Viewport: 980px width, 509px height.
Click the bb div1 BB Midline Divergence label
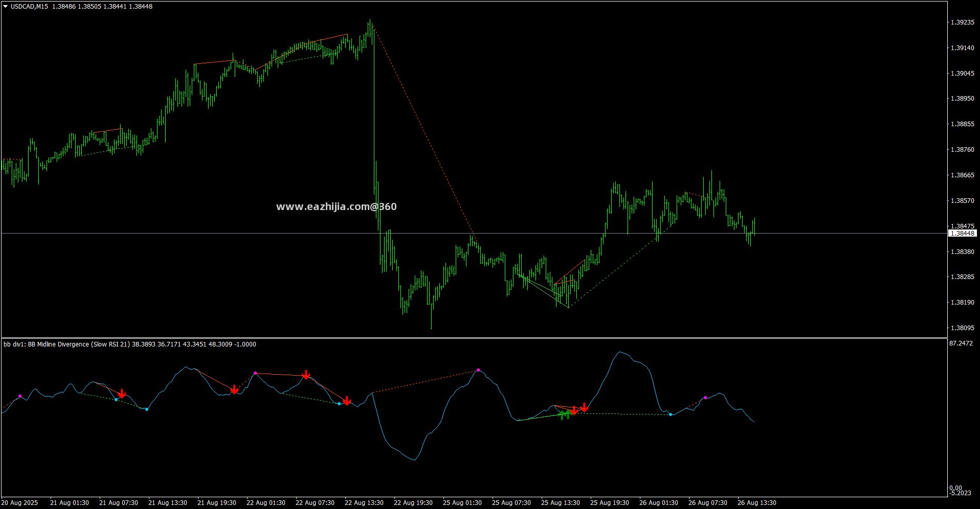tap(130, 344)
